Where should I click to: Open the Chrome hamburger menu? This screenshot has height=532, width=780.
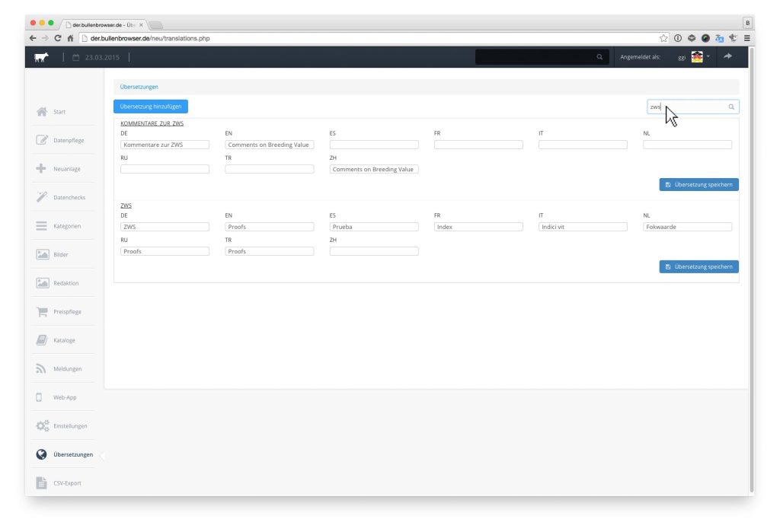tap(747, 38)
